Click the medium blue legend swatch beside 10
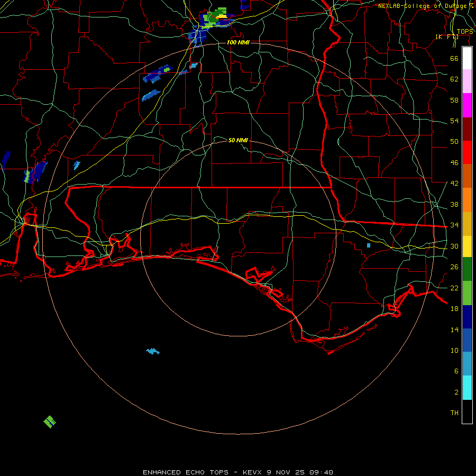The image size is (476, 476). click(467, 340)
